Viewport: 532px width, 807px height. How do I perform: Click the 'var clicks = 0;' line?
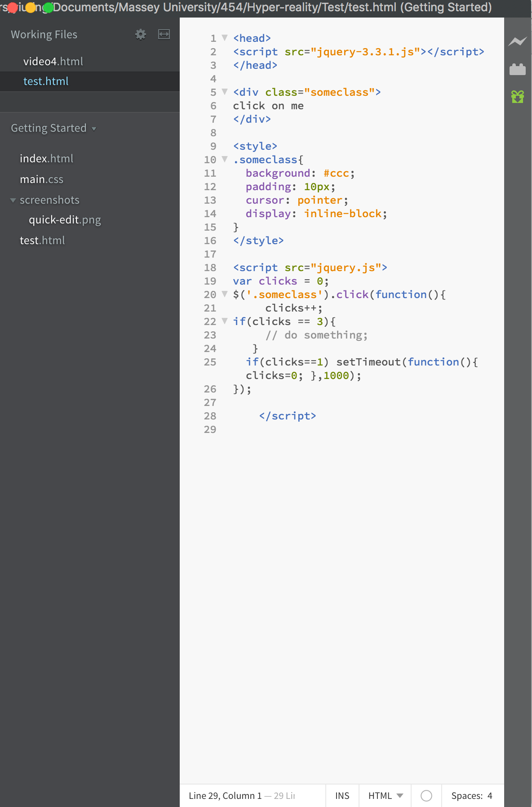tap(281, 281)
